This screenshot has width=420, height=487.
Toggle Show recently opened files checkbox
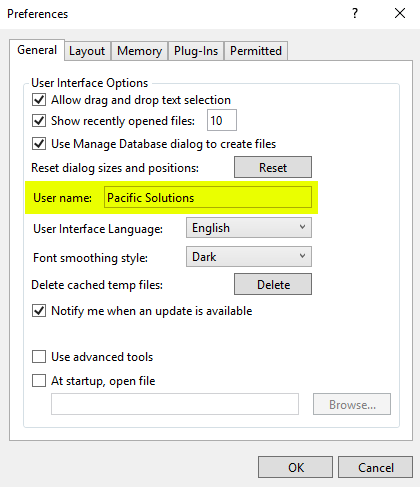click(39, 121)
